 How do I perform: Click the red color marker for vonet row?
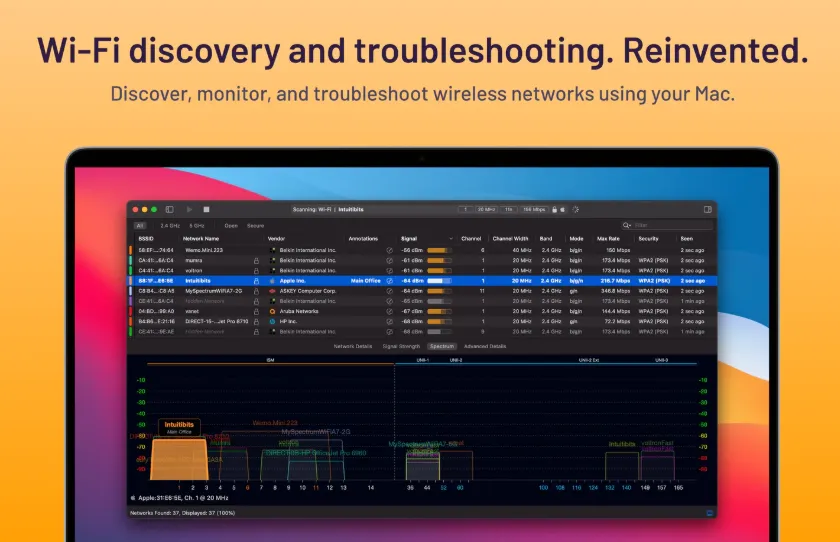(130, 311)
